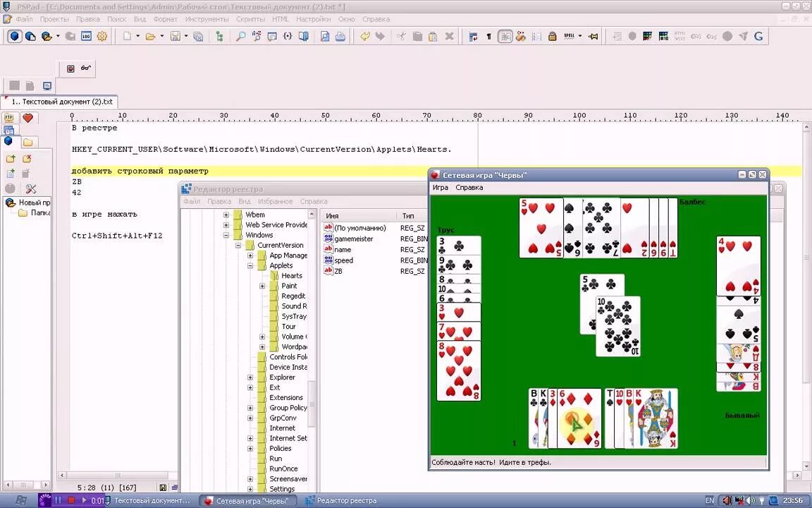The width and height of the screenshot is (812, 508).
Task: Click the glasses icon beside record button
Action: [x=86, y=68]
